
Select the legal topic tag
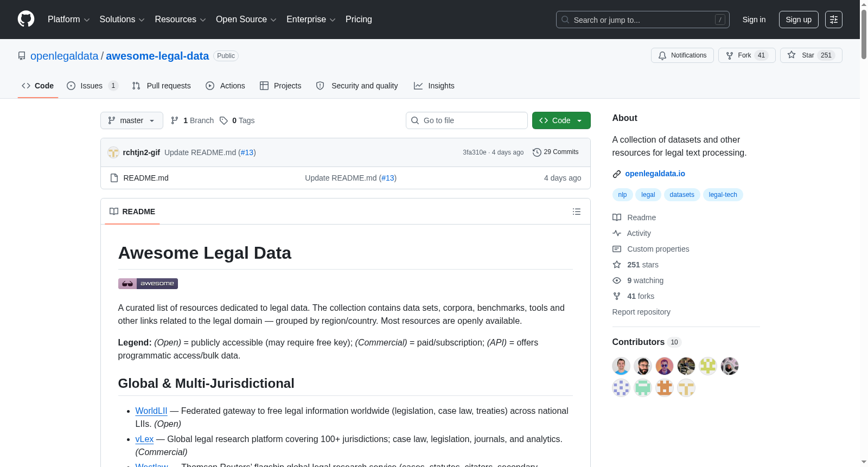point(648,195)
